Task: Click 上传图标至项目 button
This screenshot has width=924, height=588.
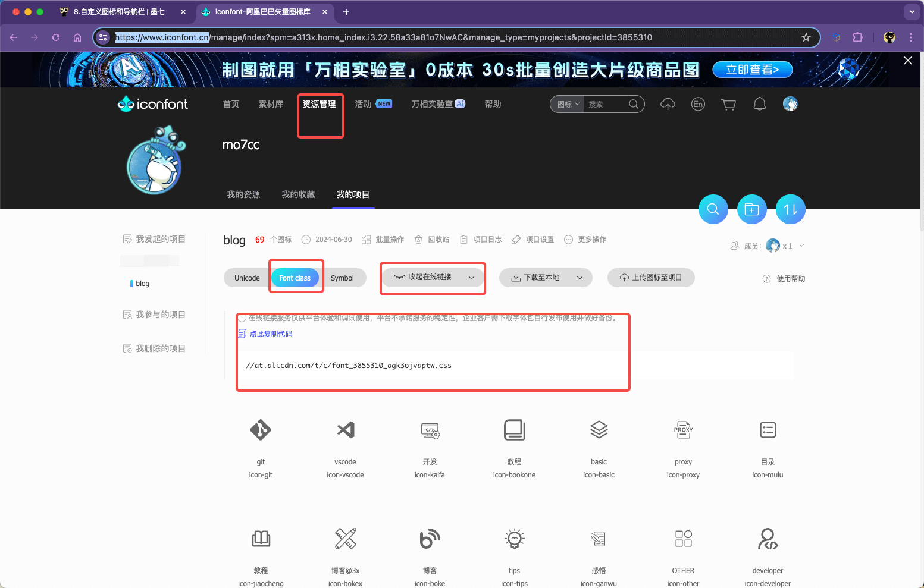Action: coord(651,278)
